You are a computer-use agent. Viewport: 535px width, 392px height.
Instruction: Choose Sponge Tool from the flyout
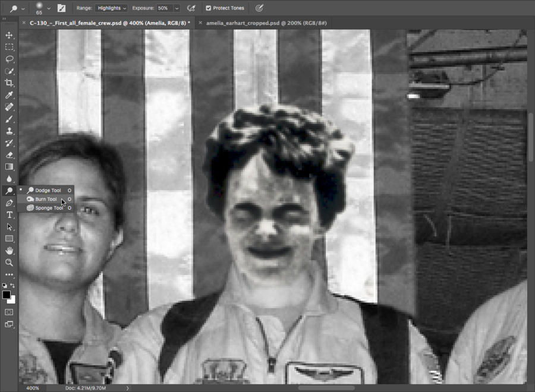point(48,208)
